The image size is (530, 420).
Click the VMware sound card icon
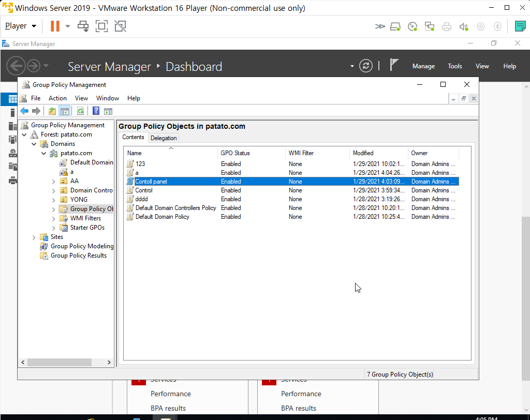click(x=464, y=26)
